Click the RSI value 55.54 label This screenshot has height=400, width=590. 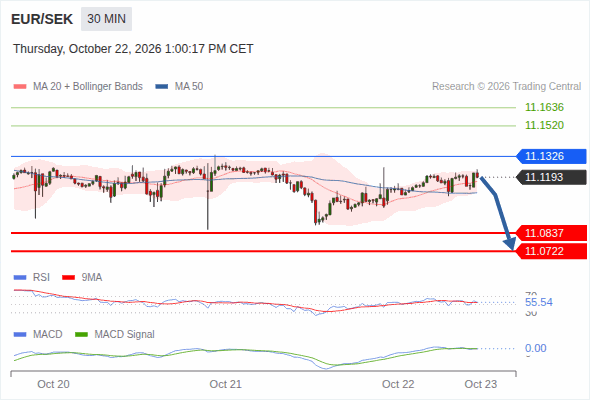click(539, 303)
